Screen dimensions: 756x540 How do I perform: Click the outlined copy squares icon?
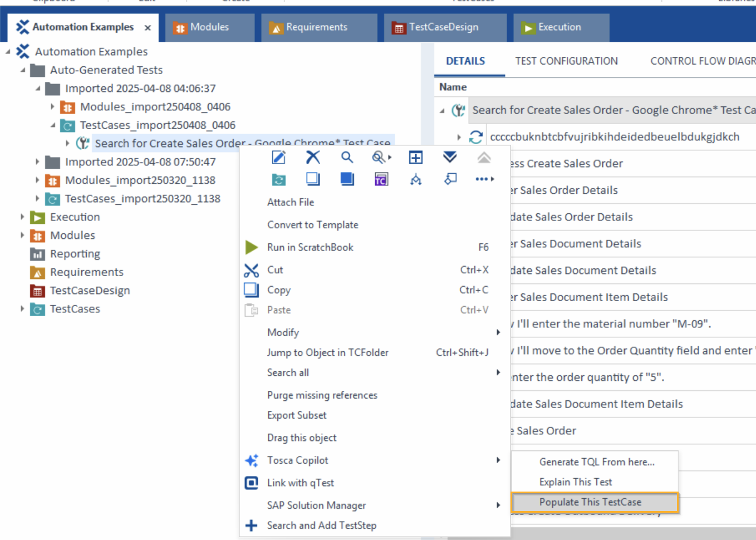[313, 179]
